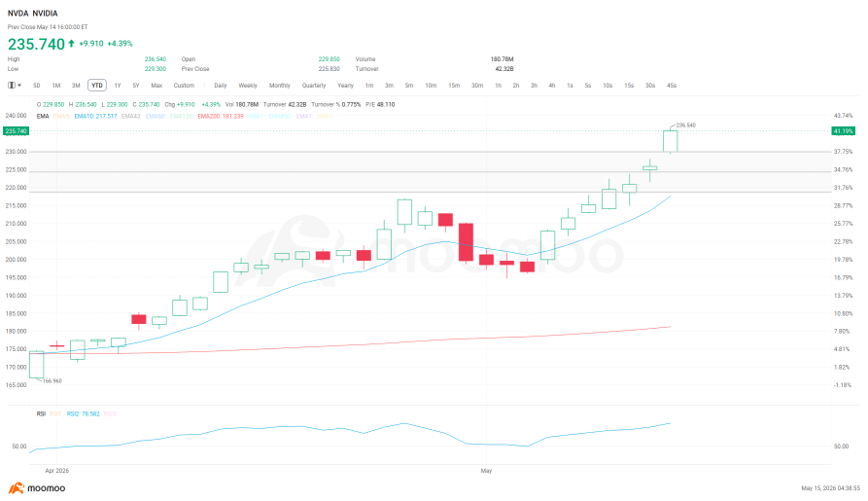Choose the 1s interval
The image size is (868, 501).
tap(570, 86)
